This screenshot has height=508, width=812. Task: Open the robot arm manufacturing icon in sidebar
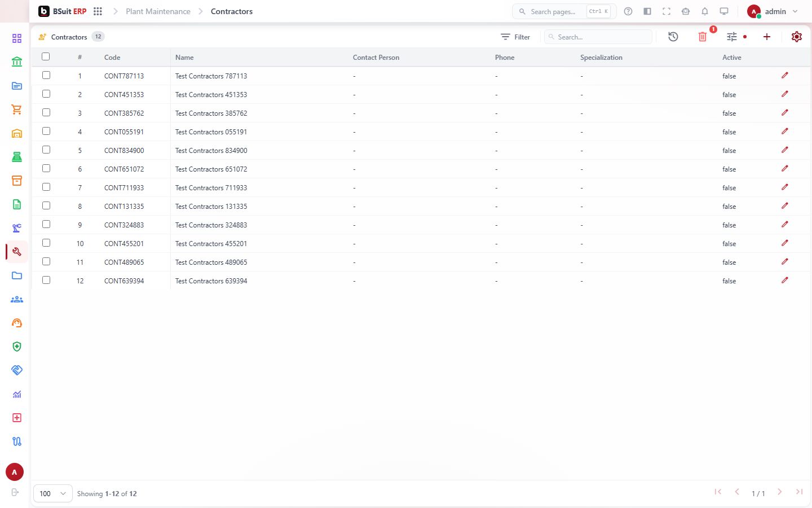pyautogui.click(x=17, y=228)
